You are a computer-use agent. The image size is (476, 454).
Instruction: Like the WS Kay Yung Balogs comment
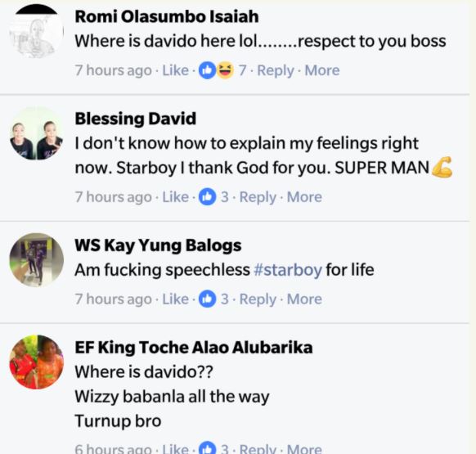pyautogui.click(x=176, y=299)
